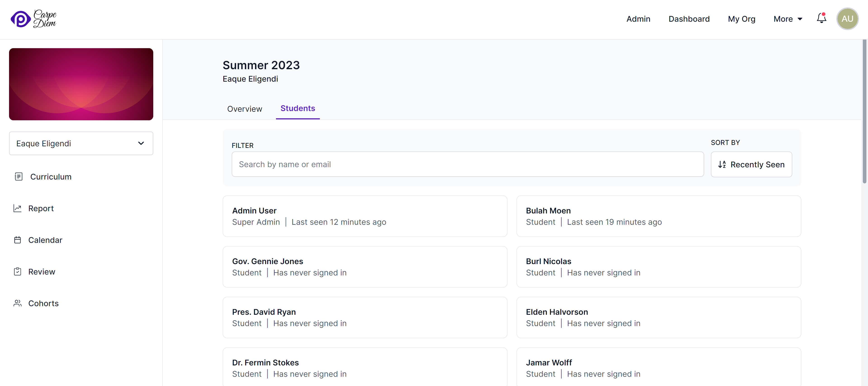Click the notification bell icon

click(820, 19)
